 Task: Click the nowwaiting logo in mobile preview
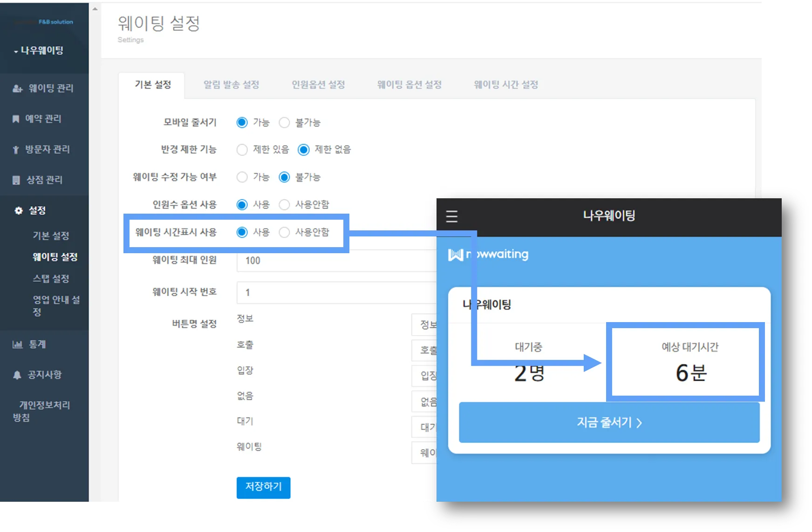(488, 255)
